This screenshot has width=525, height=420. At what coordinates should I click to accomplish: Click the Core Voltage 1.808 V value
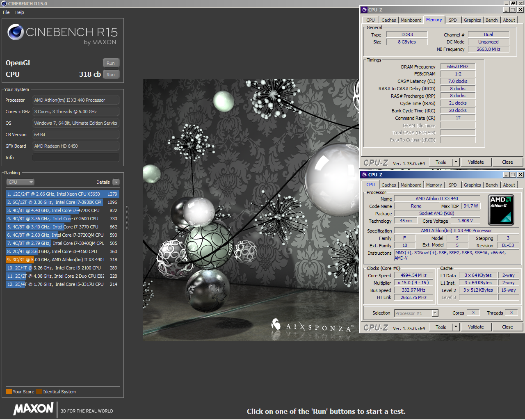pyautogui.click(x=465, y=221)
